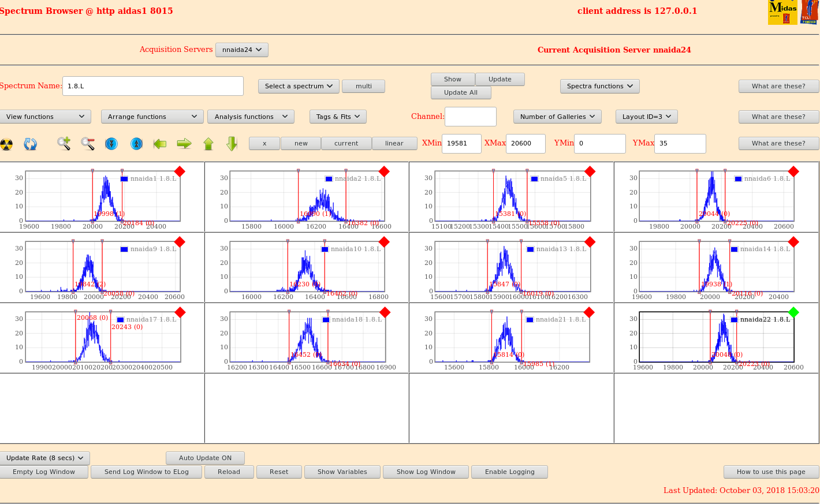Image resolution: width=820 pixels, height=504 pixels.
Task: Click the TCL logo next to Midas
Action: (809, 12)
